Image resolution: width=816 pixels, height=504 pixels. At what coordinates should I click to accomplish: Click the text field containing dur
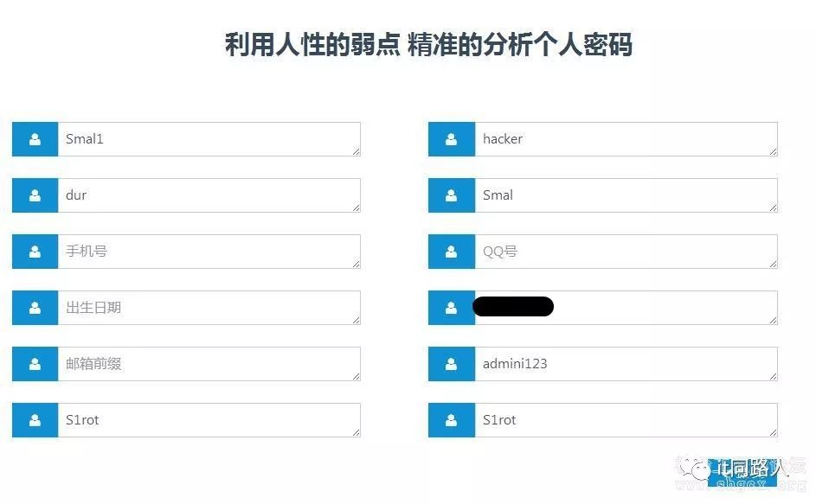tap(208, 195)
